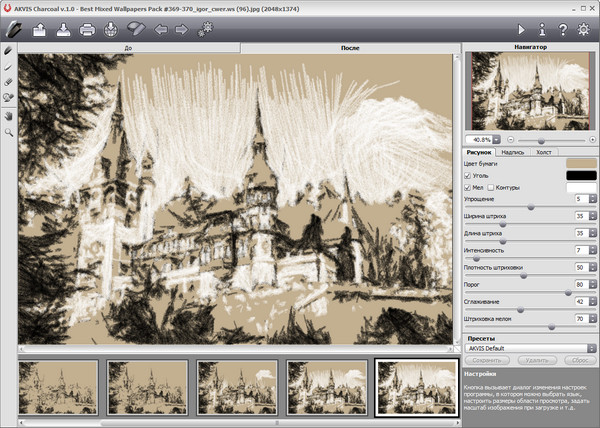Switch to the Холст tab
Image resolution: width=600 pixels, height=428 pixels.
(x=544, y=152)
